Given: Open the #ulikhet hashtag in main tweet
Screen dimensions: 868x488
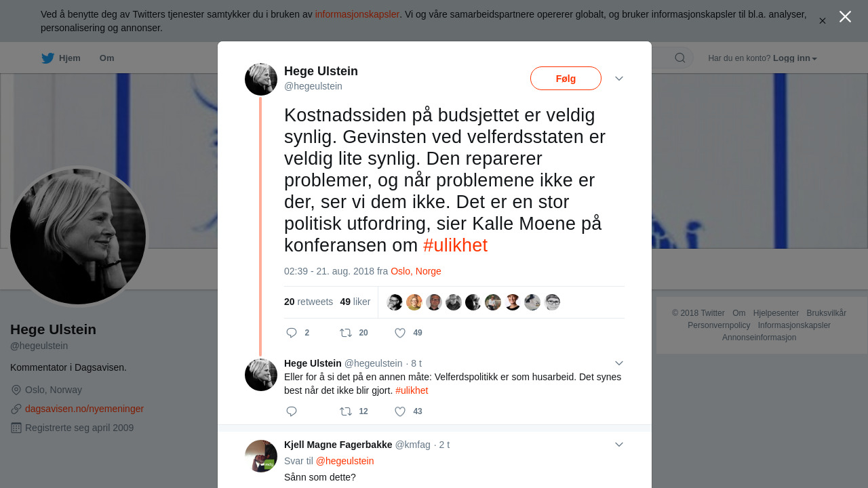Looking at the screenshot, I should pyautogui.click(x=455, y=245).
